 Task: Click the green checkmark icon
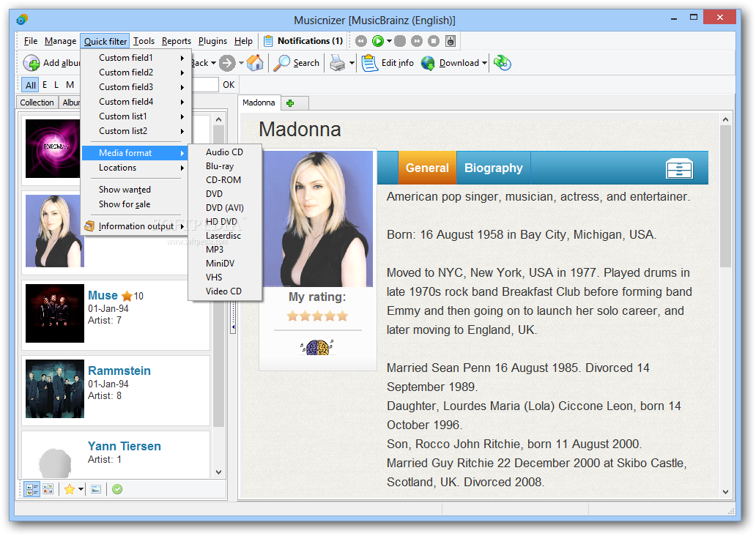click(x=117, y=489)
